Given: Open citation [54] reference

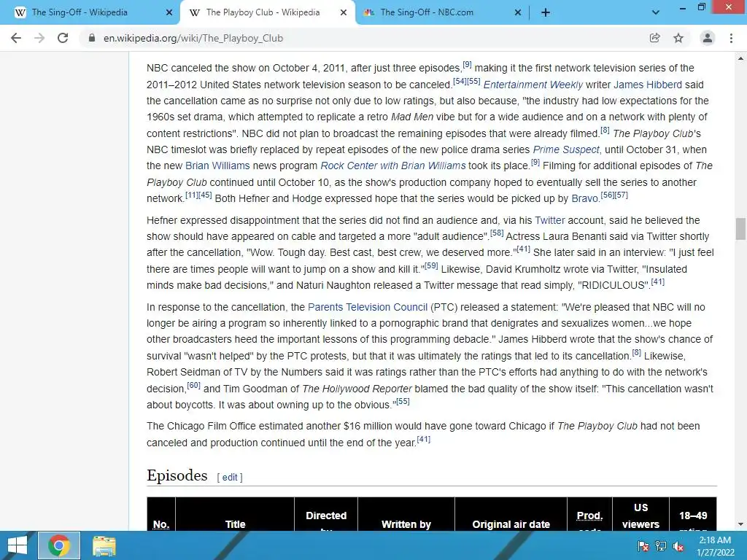Looking at the screenshot, I should [x=460, y=81].
